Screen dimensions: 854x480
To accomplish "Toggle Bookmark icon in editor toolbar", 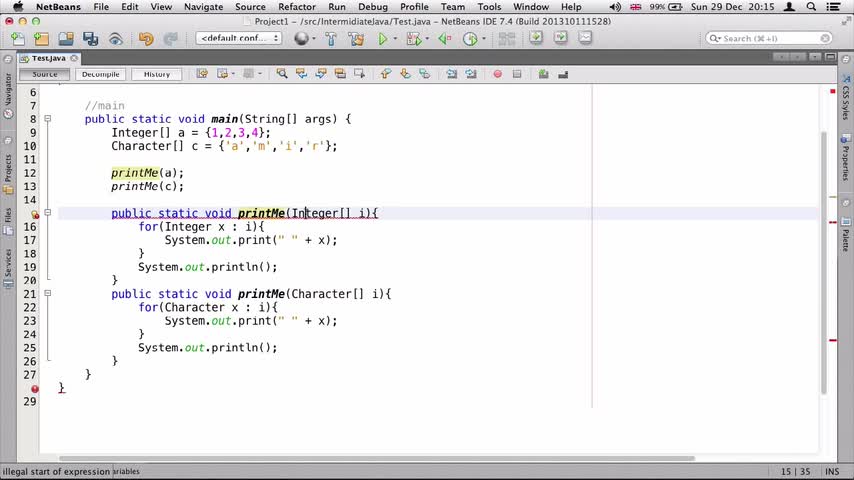I will pos(424,74).
